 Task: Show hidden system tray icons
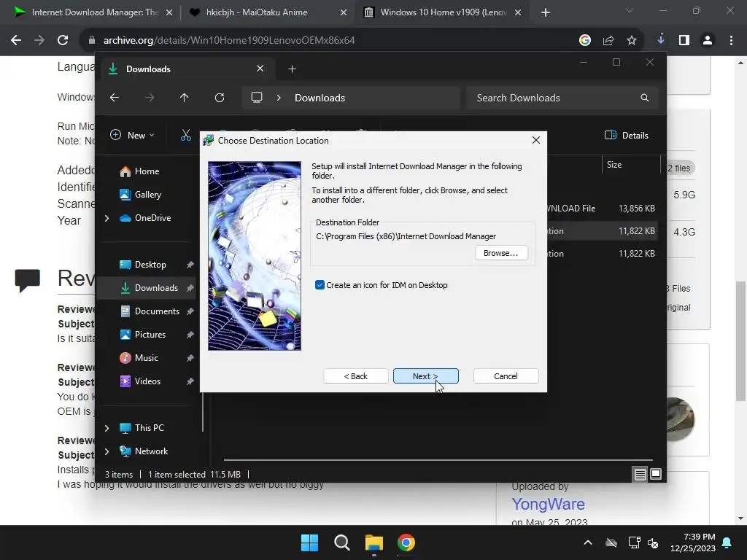point(588,542)
